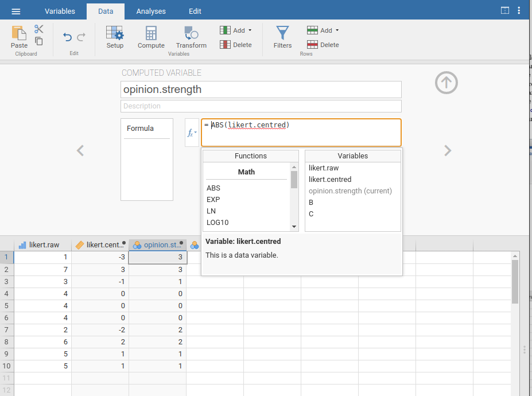Open the Filters tool

coord(282,37)
